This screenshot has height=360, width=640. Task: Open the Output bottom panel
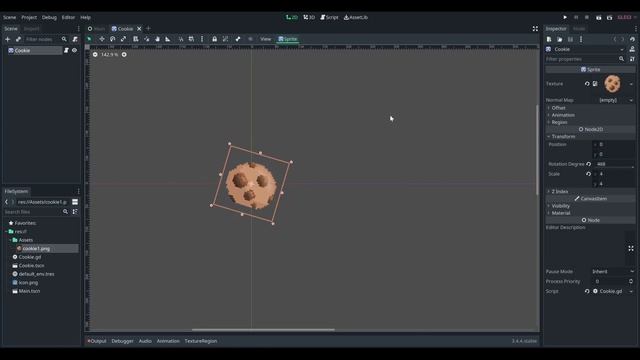[x=97, y=341]
